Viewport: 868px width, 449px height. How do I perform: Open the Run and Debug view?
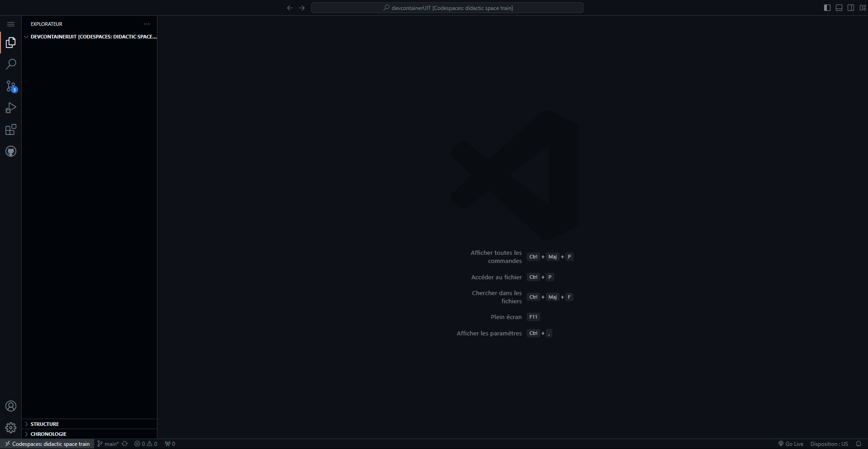click(11, 108)
